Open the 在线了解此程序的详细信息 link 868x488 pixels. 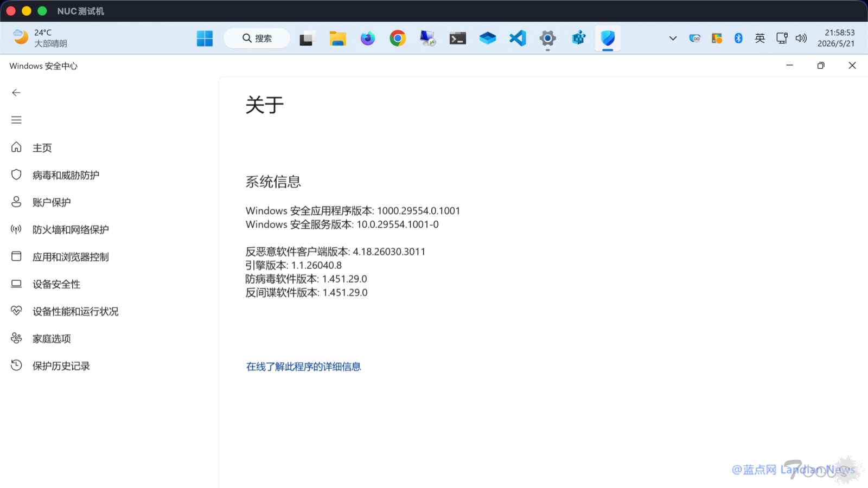(x=303, y=367)
